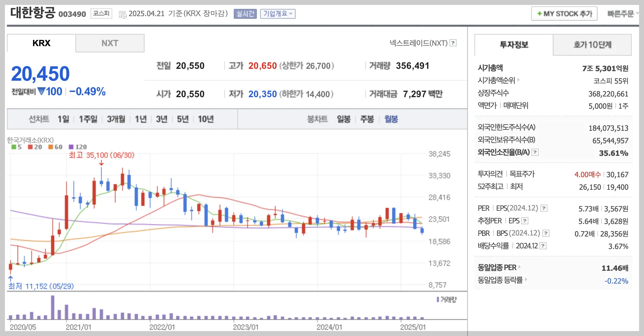This screenshot has width=644, height=336.
Task: Click help icon beside 외국인소진율(B/A)
Action: [535, 152]
